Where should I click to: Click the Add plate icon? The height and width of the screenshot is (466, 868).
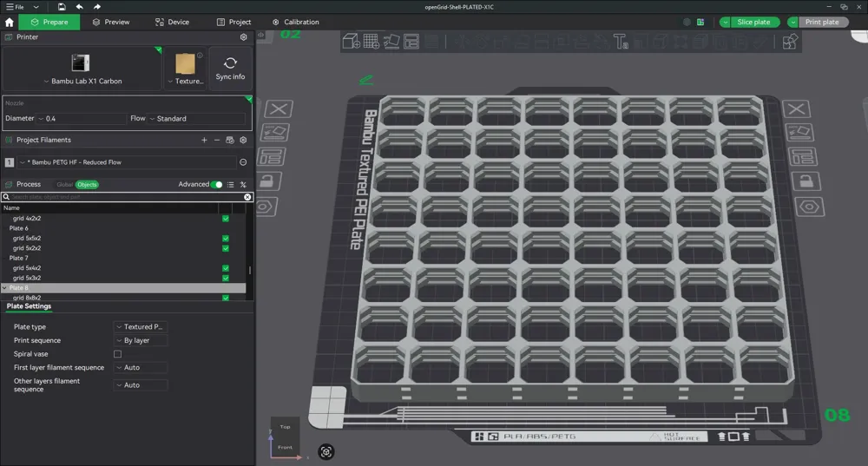pos(372,42)
